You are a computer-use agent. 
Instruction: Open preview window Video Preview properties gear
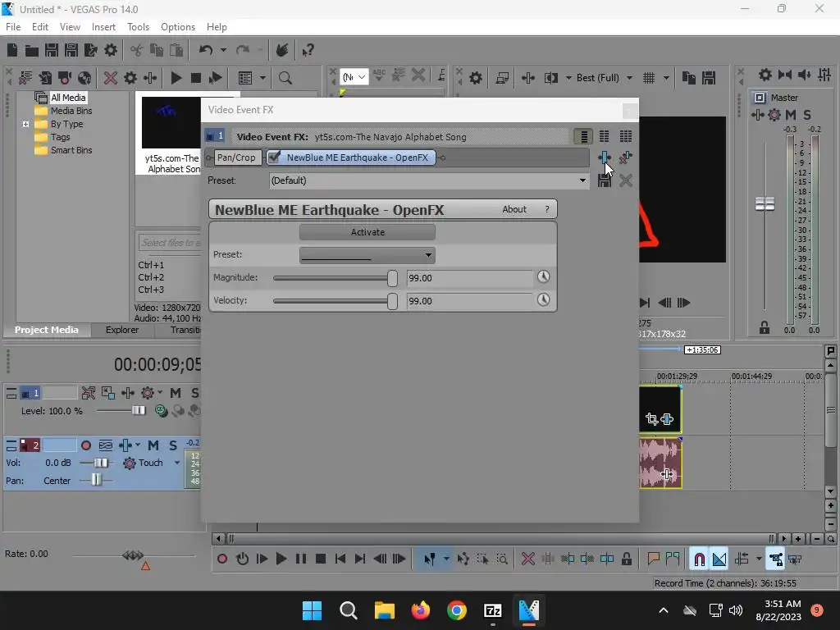[x=475, y=78]
